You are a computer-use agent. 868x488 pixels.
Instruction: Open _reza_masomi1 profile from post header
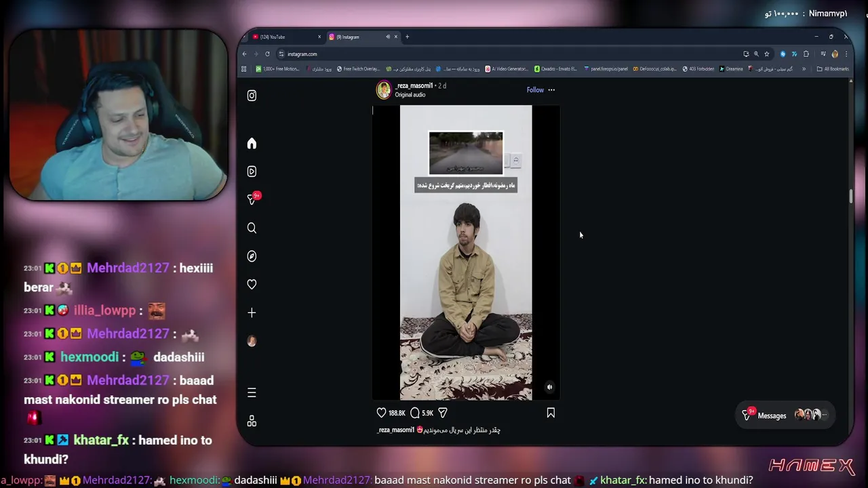414,86
